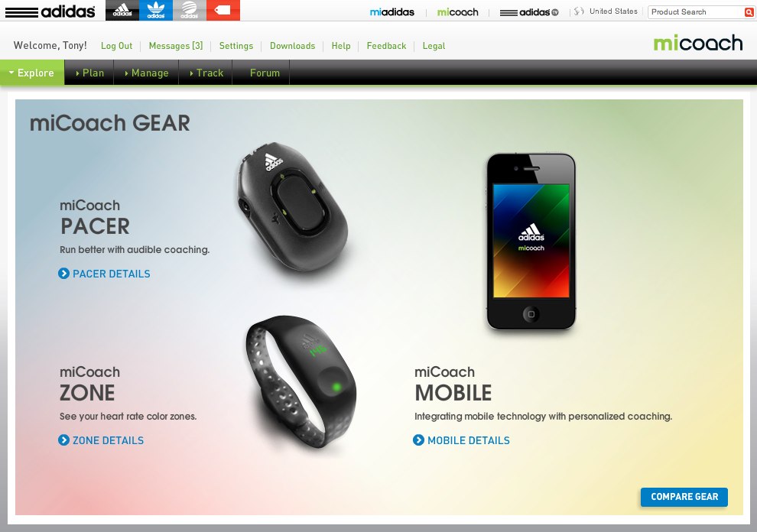
Task: Click the red tag shop icon
Action: [223, 10]
